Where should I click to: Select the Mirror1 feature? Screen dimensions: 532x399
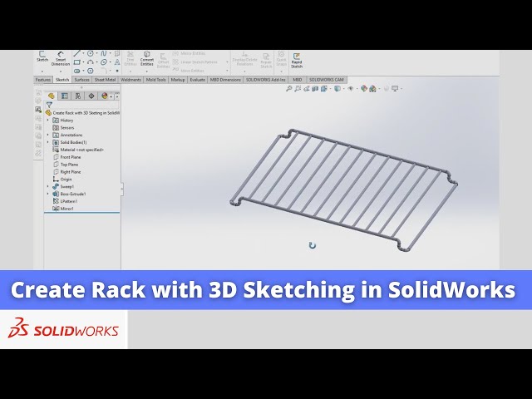pyautogui.click(x=68, y=209)
